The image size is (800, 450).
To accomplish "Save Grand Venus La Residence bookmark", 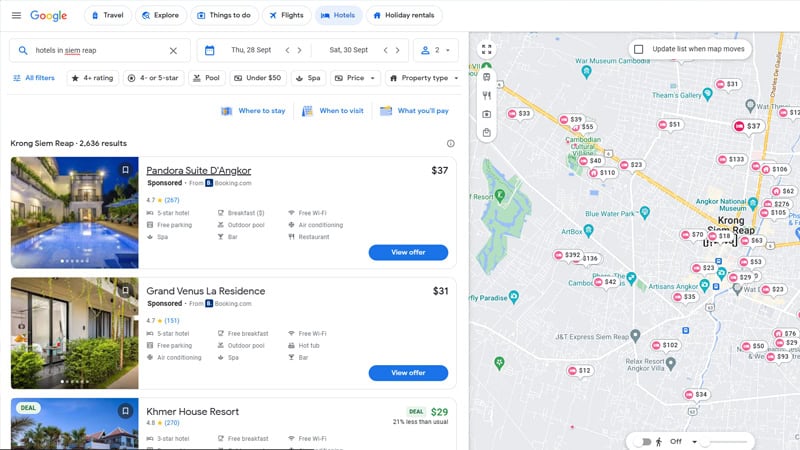I will click(x=125, y=290).
